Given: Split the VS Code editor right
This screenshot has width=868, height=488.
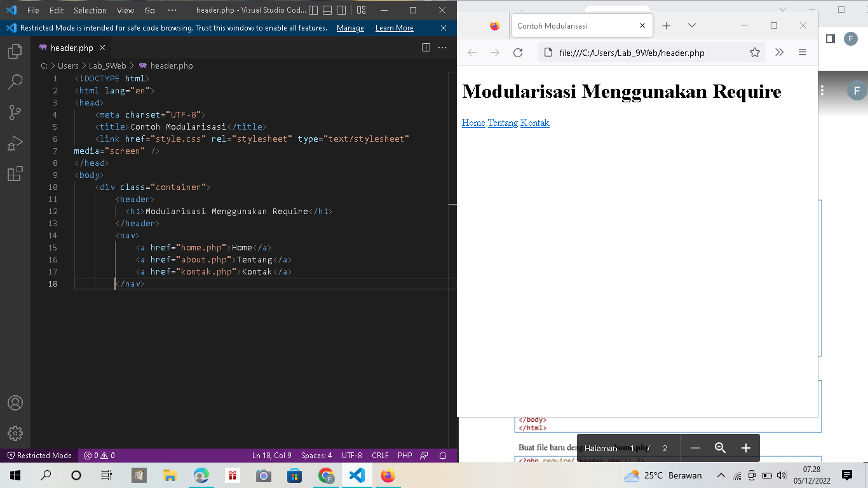Looking at the screenshot, I should pyautogui.click(x=426, y=48).
